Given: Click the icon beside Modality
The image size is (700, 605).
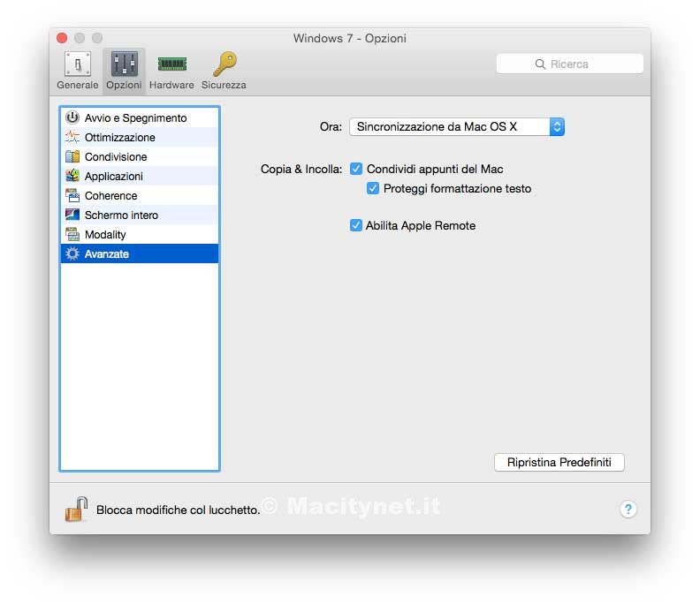Looking at the screenshot, I should 72,234.
